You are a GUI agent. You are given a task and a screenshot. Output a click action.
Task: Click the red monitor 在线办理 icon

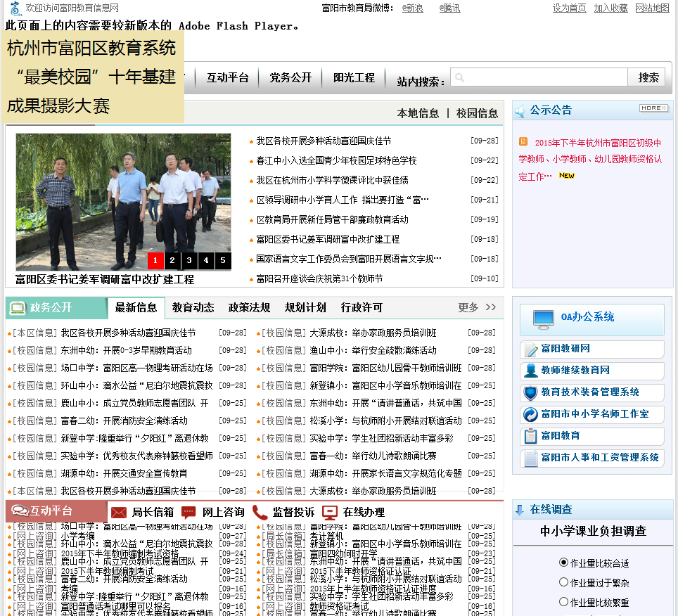tap(329, 513)
